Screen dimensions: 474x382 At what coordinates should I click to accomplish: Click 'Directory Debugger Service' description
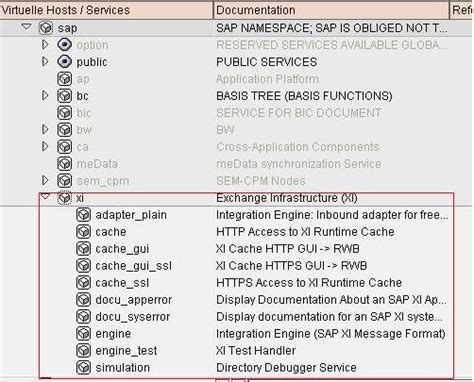286,368
